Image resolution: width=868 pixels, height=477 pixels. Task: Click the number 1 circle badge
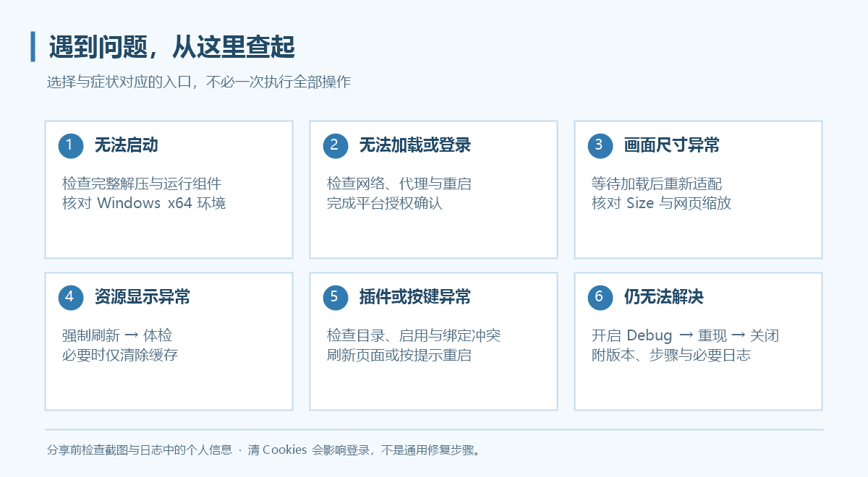click(x=71, y=145)
